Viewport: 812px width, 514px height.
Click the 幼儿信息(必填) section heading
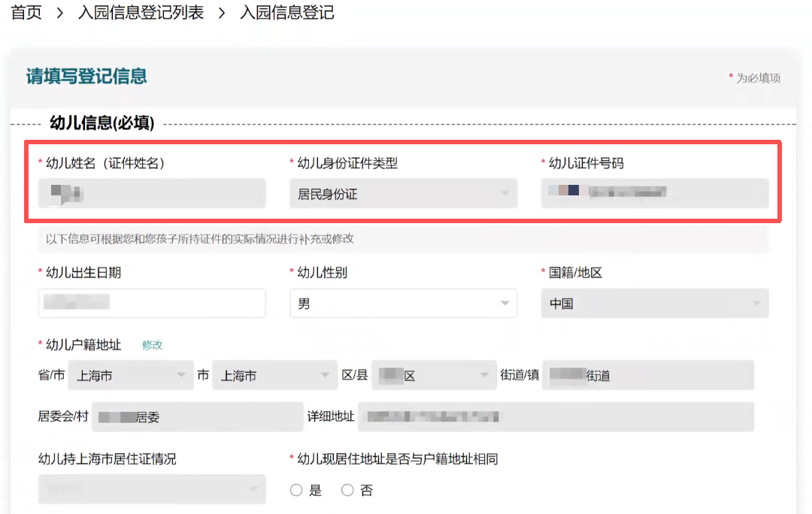(101, 124)
